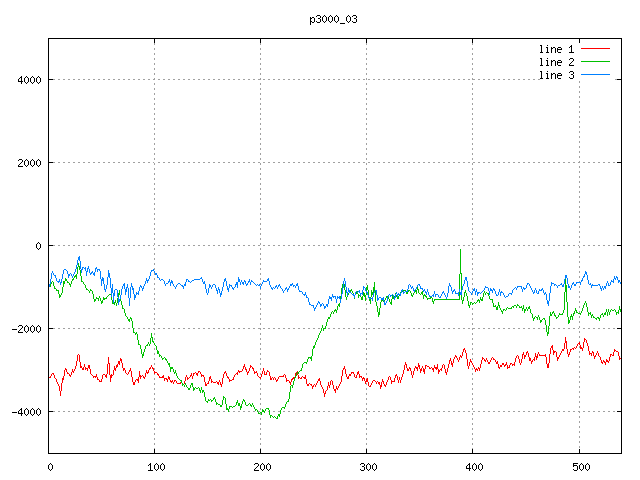
Task: Click the 200 x-axis tick label
Action: click(261, 466)
